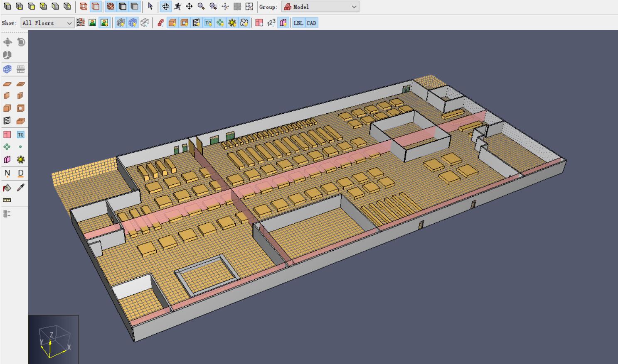The height and width of the screenshot is (364, 618).
Task: Switch to the roam walking-figure tool
Action: tap(177, 6)
